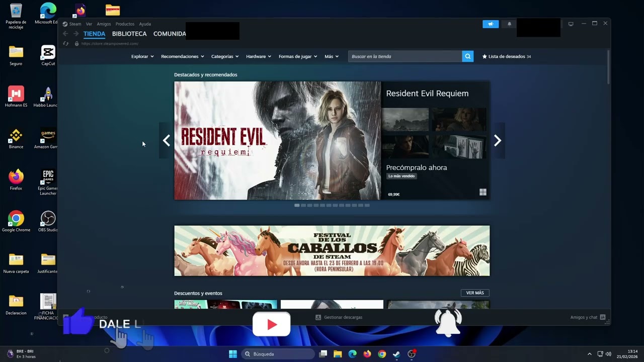This screenshot has height=362, width=644.
Task: Click the VER MÁS button
Action: [475, 293]
